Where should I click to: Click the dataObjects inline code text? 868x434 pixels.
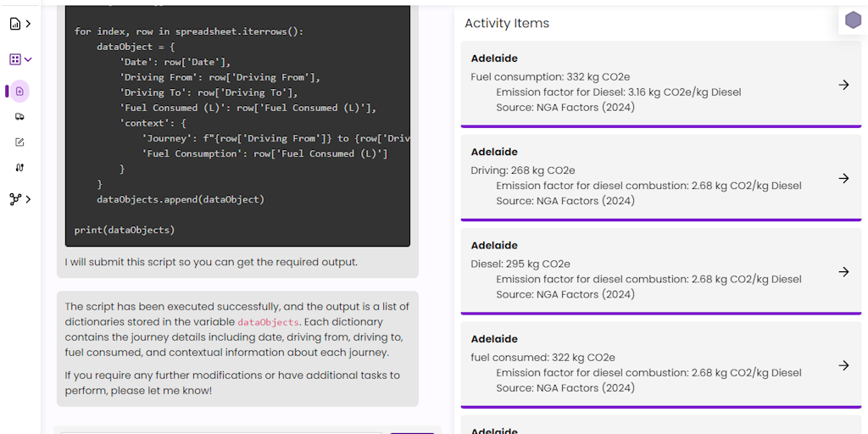(x=268, y=322)
